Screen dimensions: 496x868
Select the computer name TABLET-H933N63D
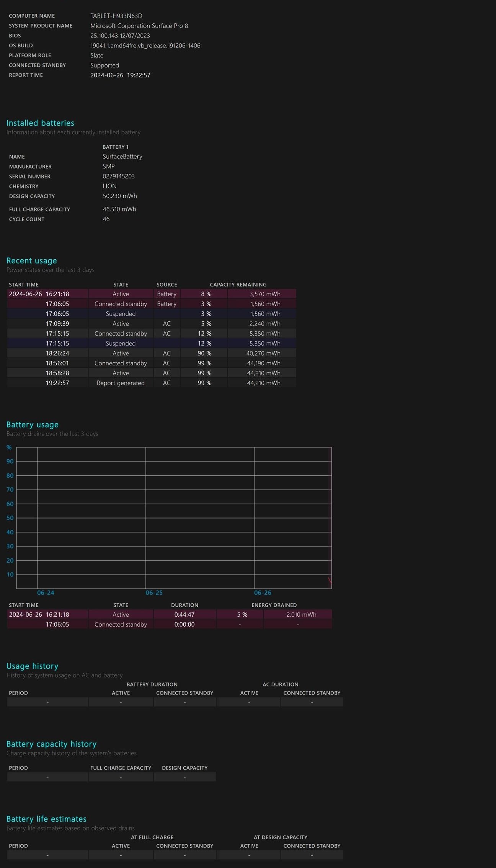tap(116, 16)
